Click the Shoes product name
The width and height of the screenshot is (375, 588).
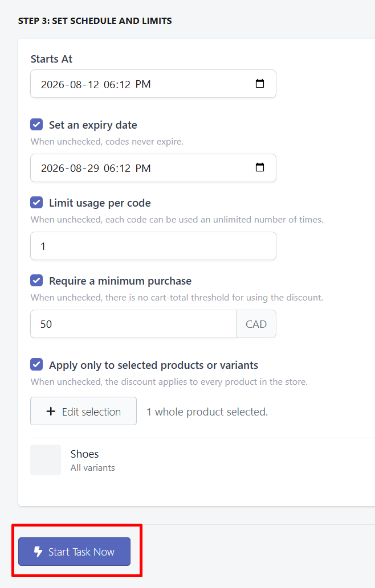[x=84, y=454]
